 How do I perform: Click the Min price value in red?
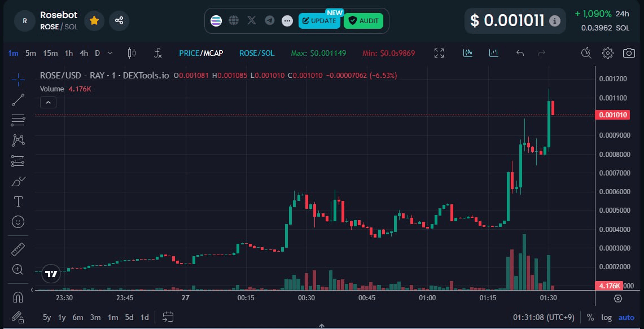[x=388, y=53]
